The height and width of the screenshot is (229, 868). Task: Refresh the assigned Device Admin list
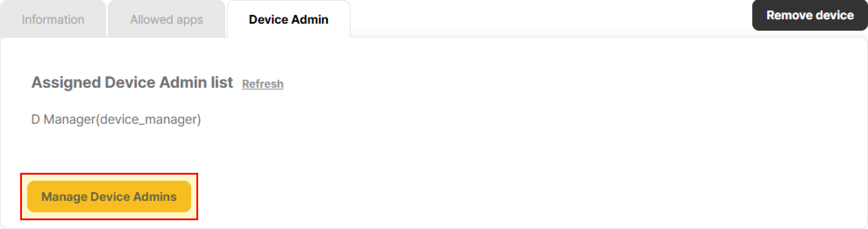[x=263, y=84]
